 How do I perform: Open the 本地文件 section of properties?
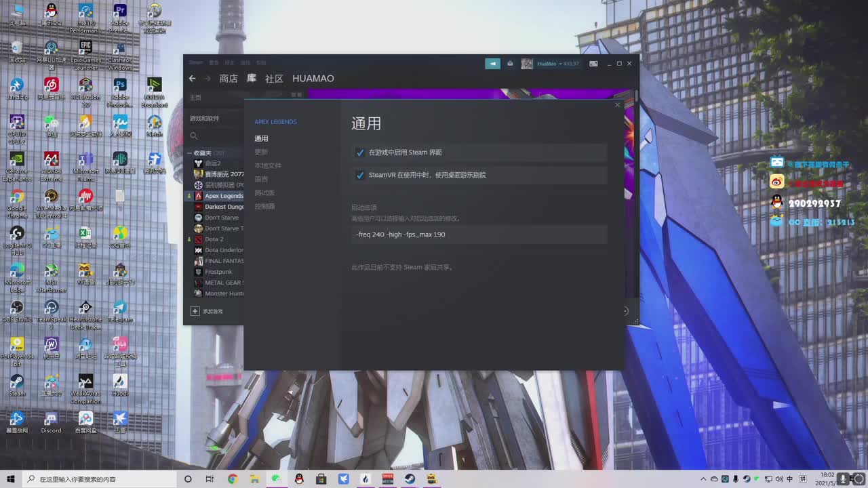click(x=268, y=165)
